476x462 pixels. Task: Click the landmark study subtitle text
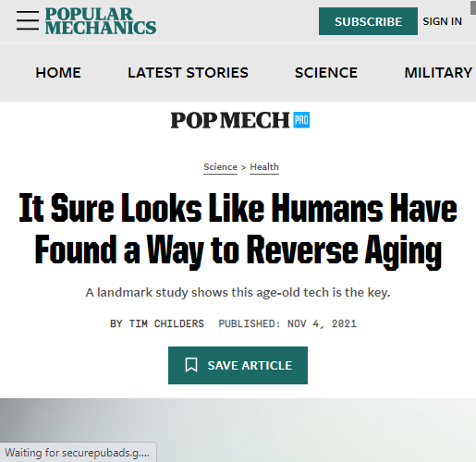click(238, 292)
